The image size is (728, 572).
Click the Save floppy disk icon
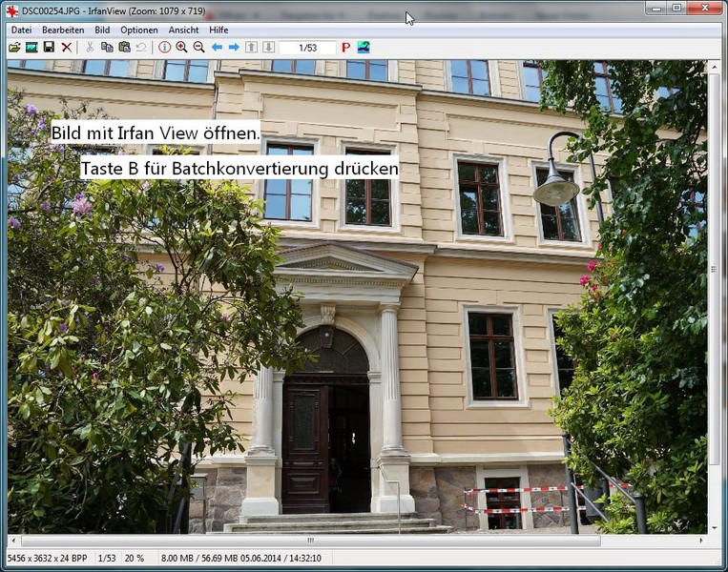click(49, 47)
